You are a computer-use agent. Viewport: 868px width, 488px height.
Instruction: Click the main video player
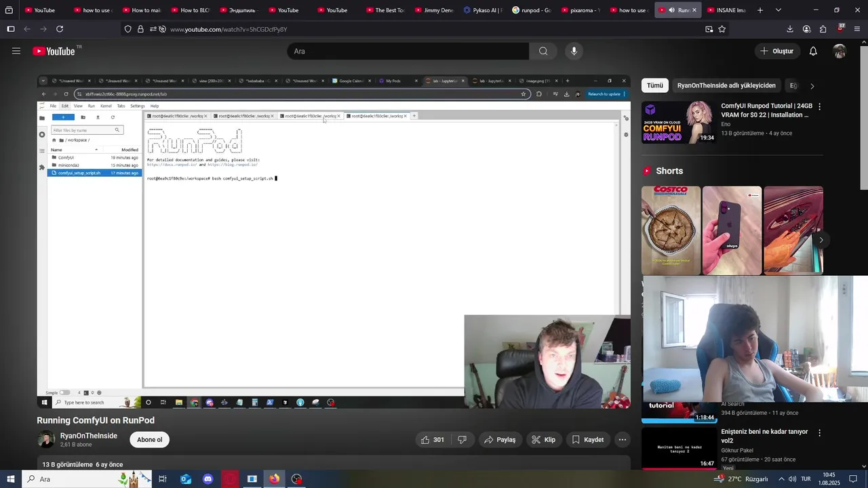tap(334, 242)
